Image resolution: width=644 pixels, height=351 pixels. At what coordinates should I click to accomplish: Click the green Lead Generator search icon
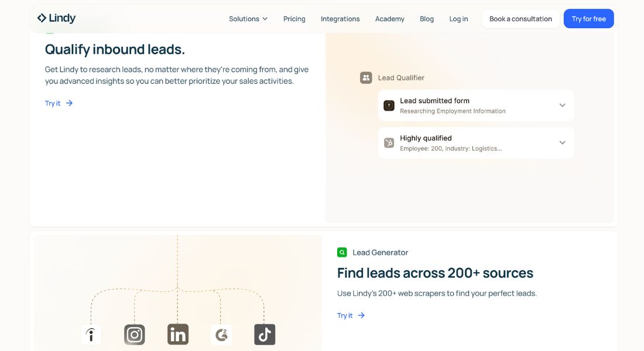click(x=341, y=252)
